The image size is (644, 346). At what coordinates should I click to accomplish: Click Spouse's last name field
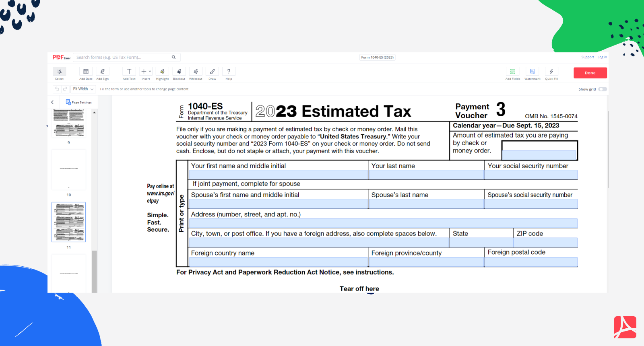pyautogui.click(x=426, y=204)
